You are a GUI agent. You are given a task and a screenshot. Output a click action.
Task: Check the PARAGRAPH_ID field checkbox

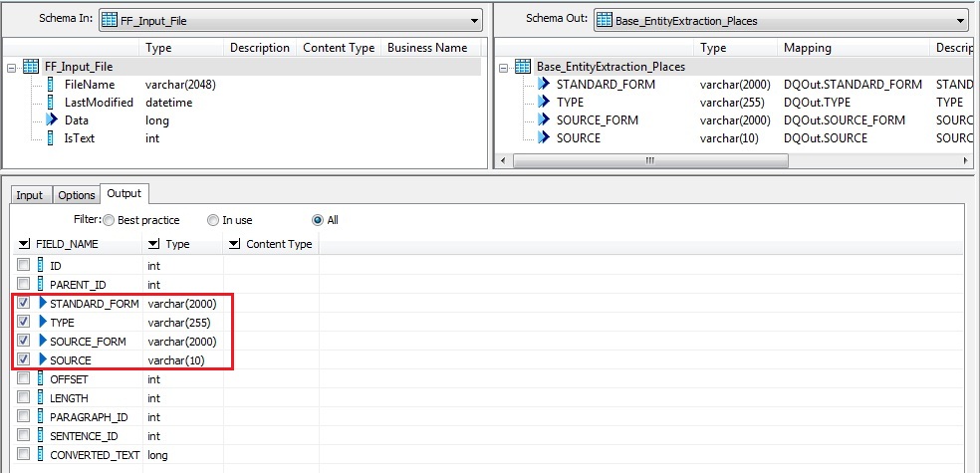pyautogui.click(x=24, y=416)
